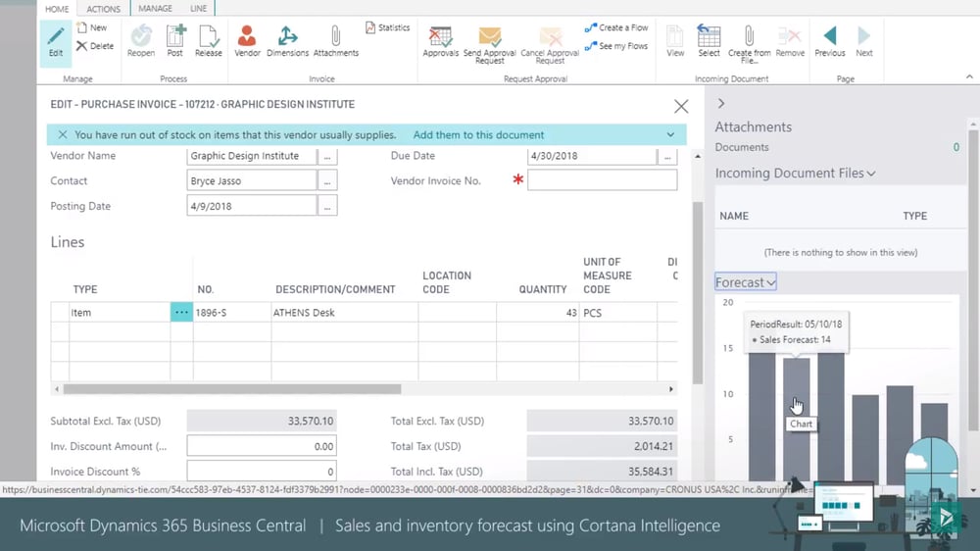Click the Select incoming document icon
The width and height of the screenshot is (980, 551).
[709, 35]
